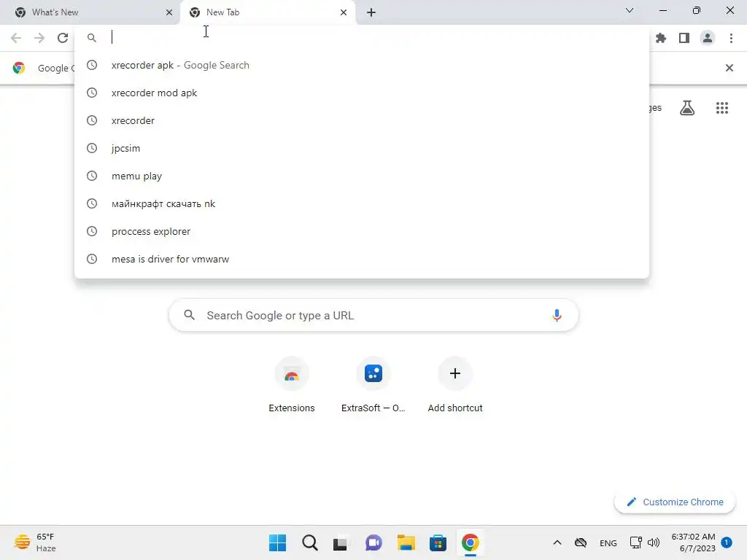Open the notification badge in the tray
The height and width of the screenshot is (560, 747).
(x=727, y=542)
